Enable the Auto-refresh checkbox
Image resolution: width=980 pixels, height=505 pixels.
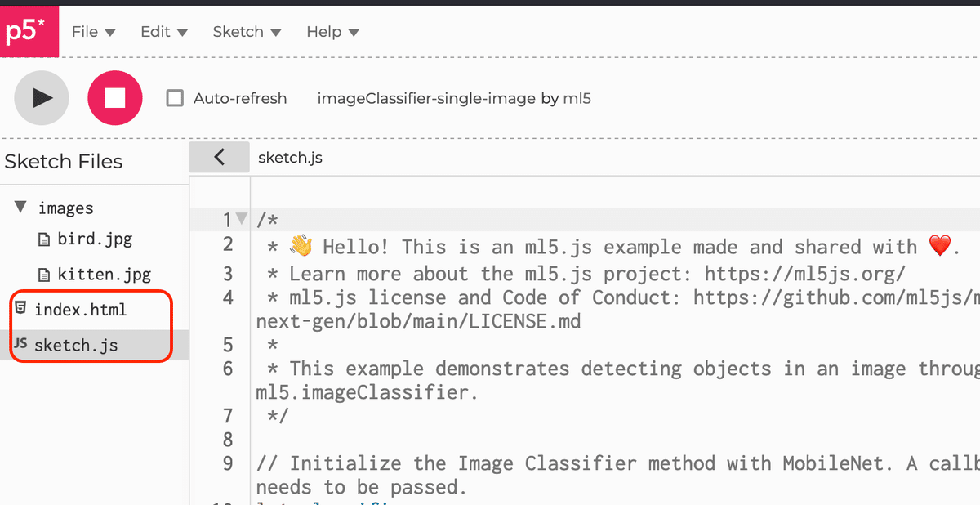pos(174,97)
